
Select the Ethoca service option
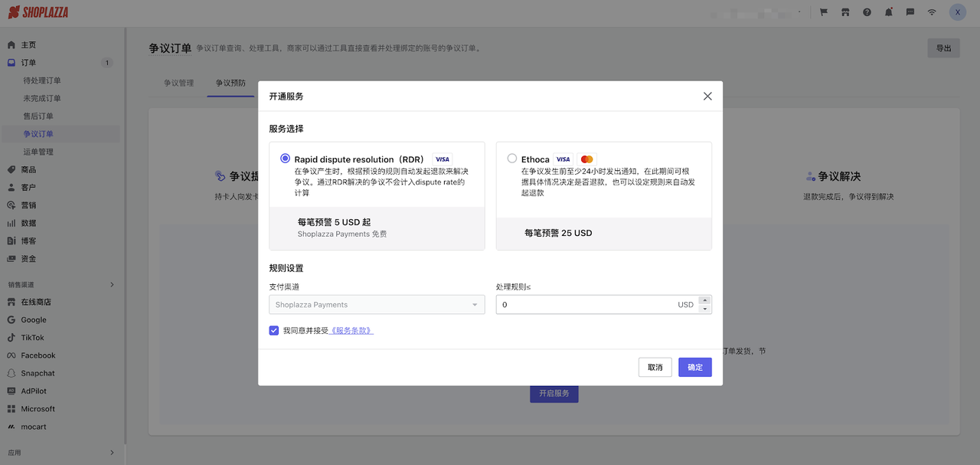(511, 158)
